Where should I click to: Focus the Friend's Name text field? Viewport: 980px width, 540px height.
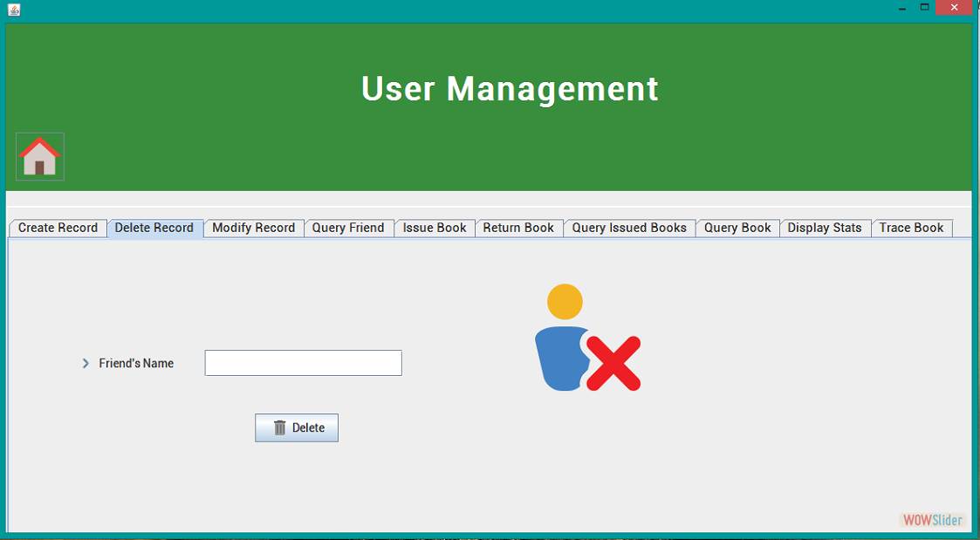(x=303, y=363)
